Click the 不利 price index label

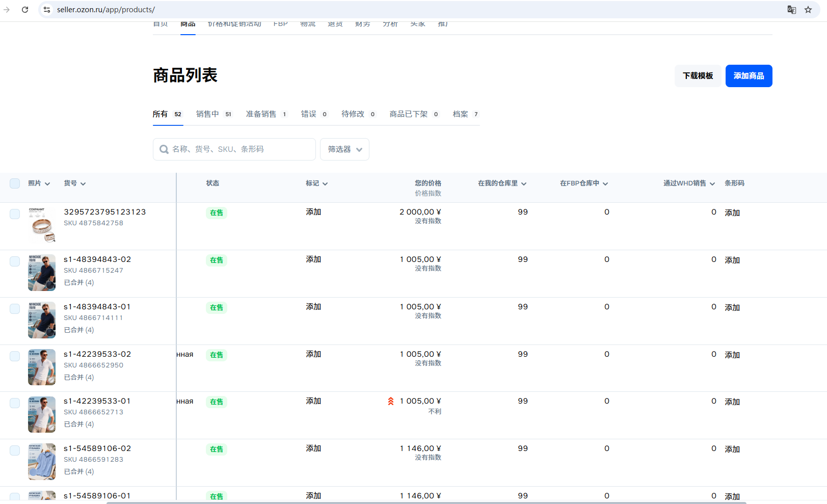pos(435,412)
